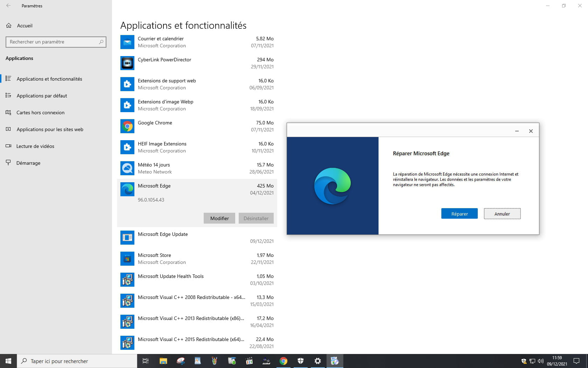
Task: Open Google Chrome from taskbar
Action: pos(283,361)
